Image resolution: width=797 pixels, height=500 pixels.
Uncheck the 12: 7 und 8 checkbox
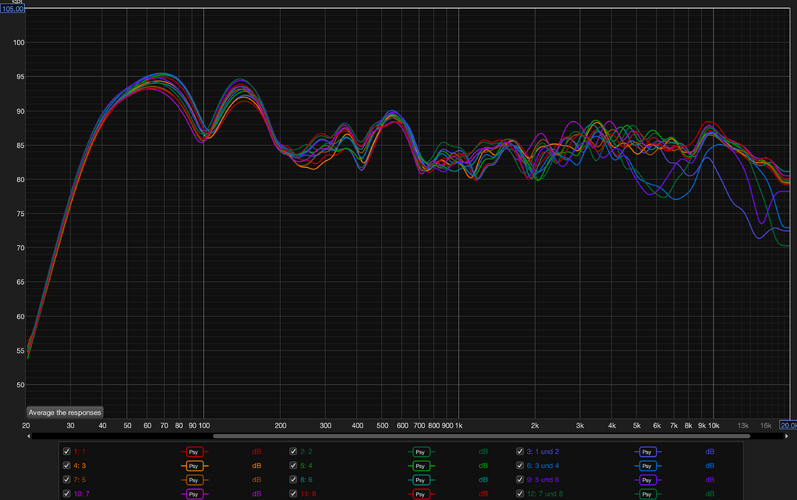click(520, 494)
